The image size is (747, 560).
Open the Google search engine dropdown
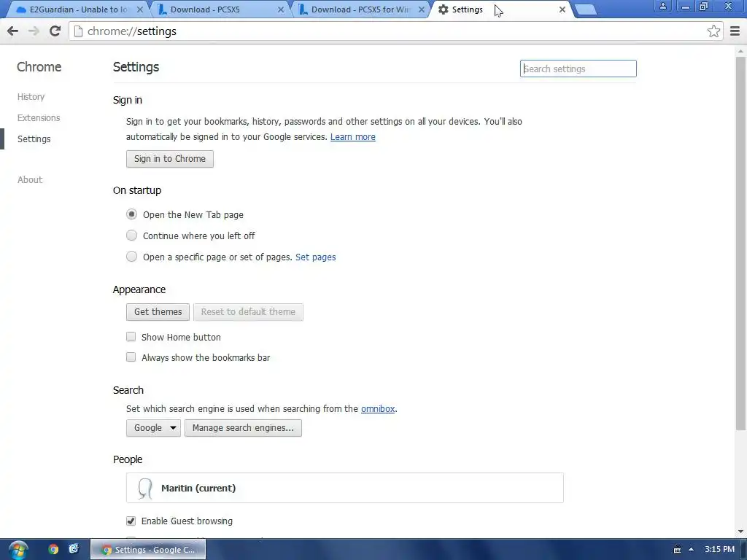(153, 427)
